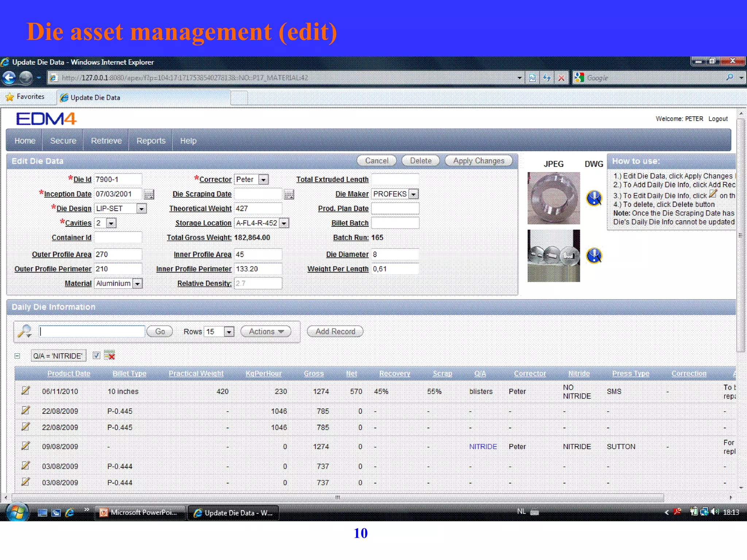
Task: Click the search magnifier icon
Action: 25,331
